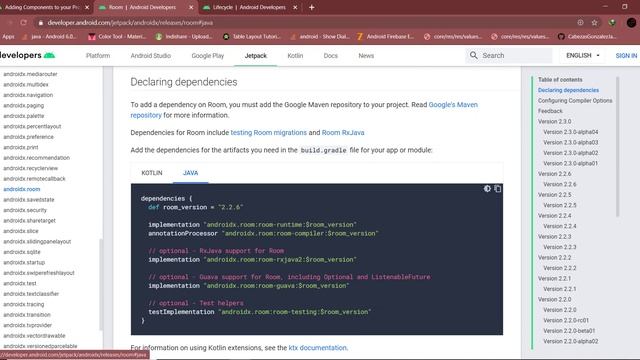
Task: Close the Adding Components tab
Action: (x=87, y=7)
